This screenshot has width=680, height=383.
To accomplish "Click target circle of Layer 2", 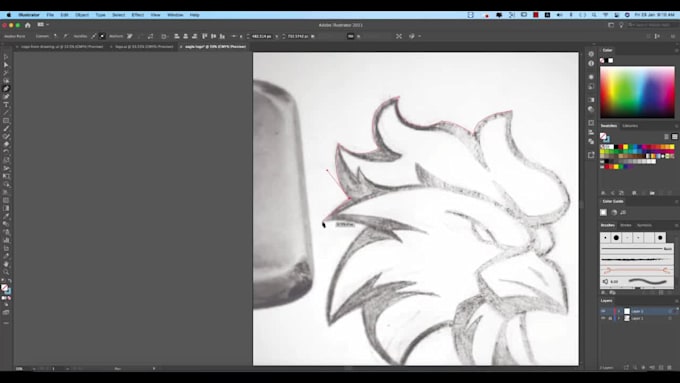I will coord(670,311).
